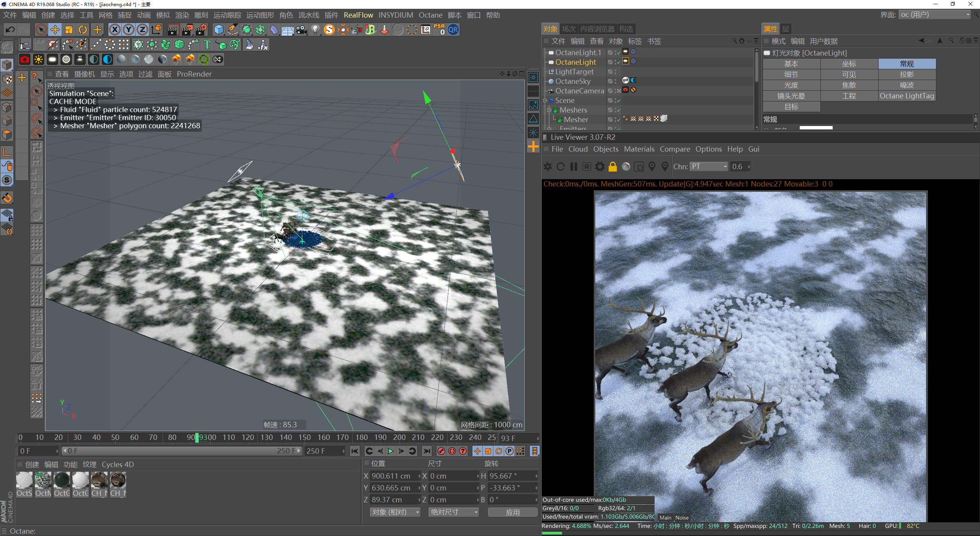Click the Live Viewer lock resolution icon

[x=612, y=167]
